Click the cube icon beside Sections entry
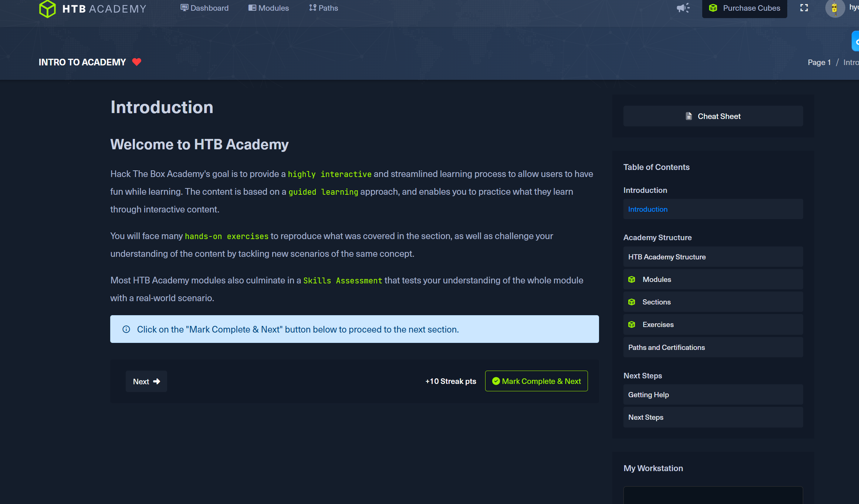This screenshot has width=859, height=504. pos(632,302)
